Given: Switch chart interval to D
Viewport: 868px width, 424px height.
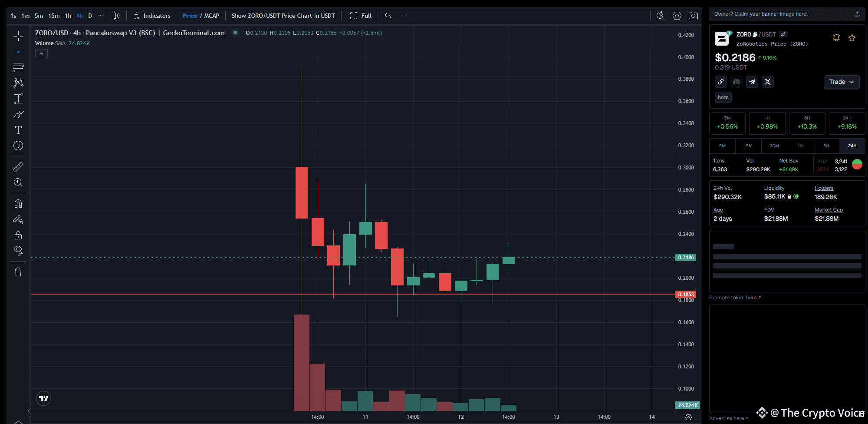Looking at the screenshot, I should click(x=90, y=16).
